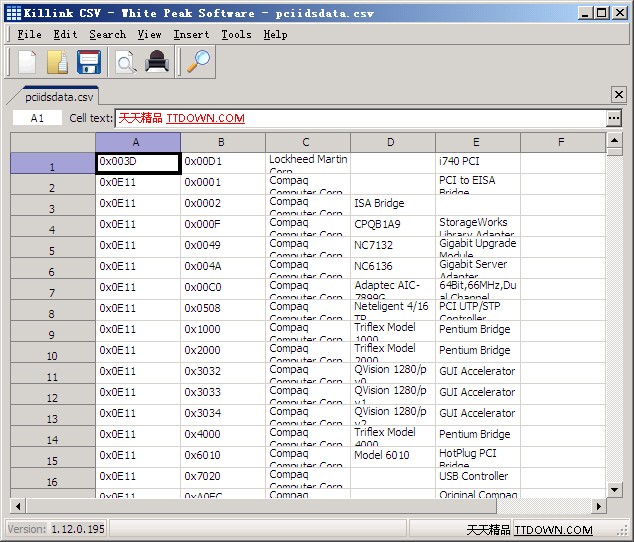
Task: Select column F header
Action: (563, 142)
